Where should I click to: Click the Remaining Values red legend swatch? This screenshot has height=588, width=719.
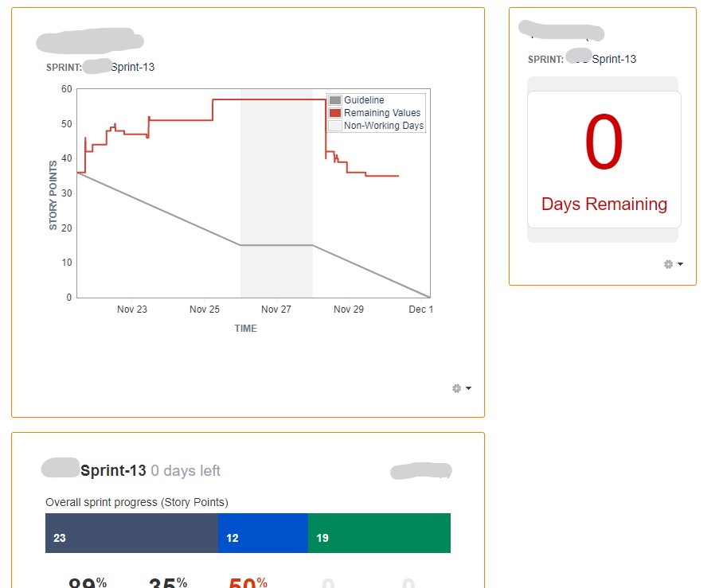click(x=335, y=113)
